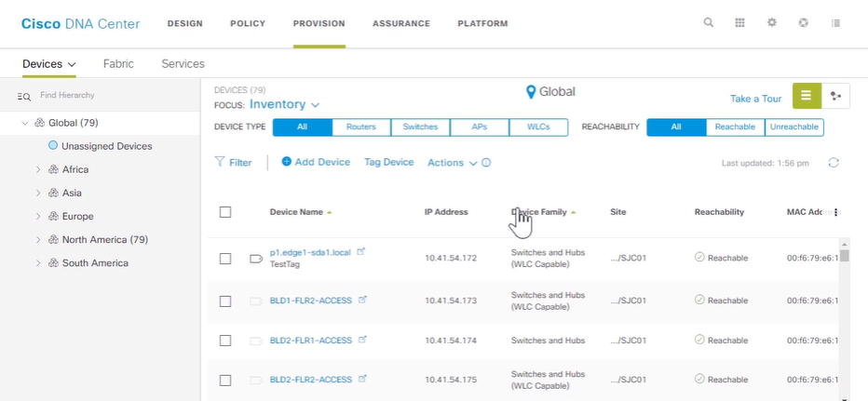Click the tag icon for BLD2-FLR2-ACCESS

coord(256,380)
